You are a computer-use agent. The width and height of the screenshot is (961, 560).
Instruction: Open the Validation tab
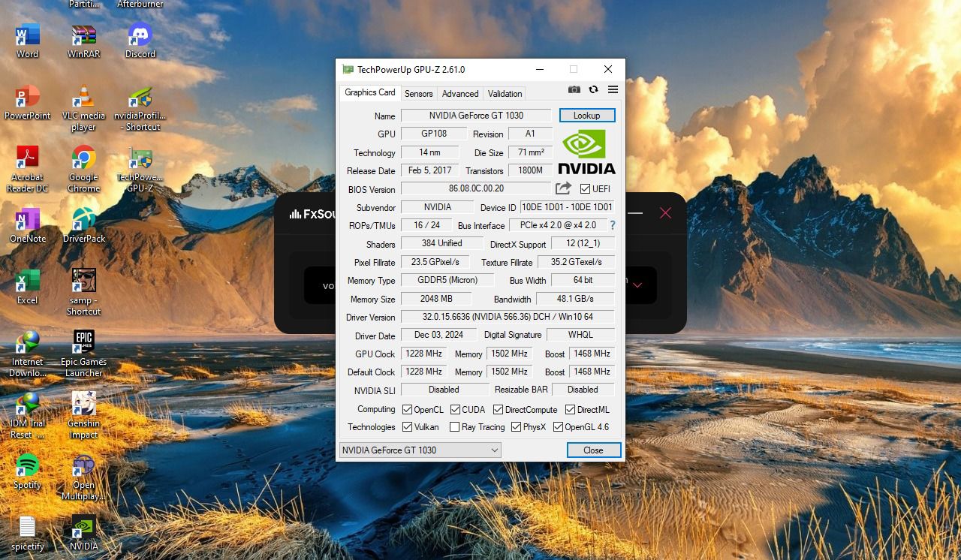pos(505,94)
